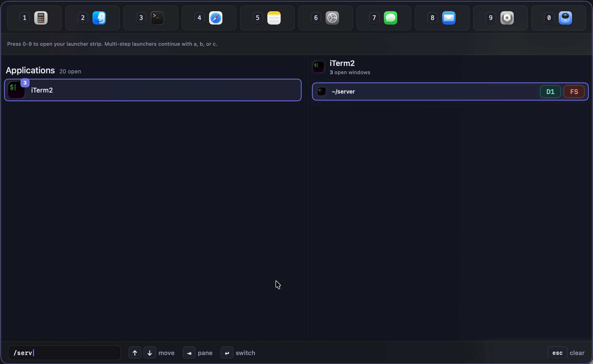Click the 'switch' label beside return key
This screenshot has width=593, height=364.
point(245,353)
